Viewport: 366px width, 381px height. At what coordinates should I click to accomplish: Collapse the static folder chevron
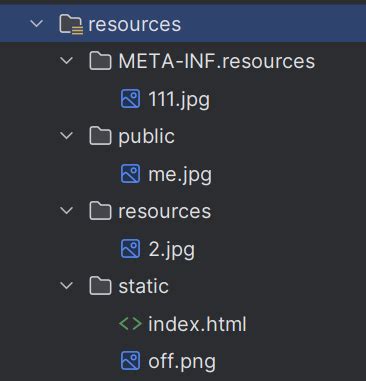click(67, 286)
